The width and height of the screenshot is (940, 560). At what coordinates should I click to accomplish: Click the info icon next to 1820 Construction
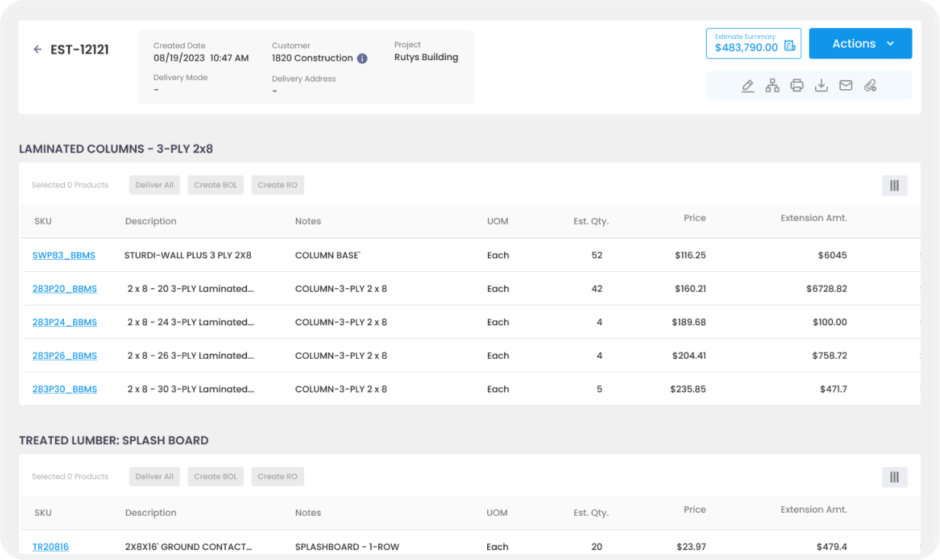coord(362,59)
